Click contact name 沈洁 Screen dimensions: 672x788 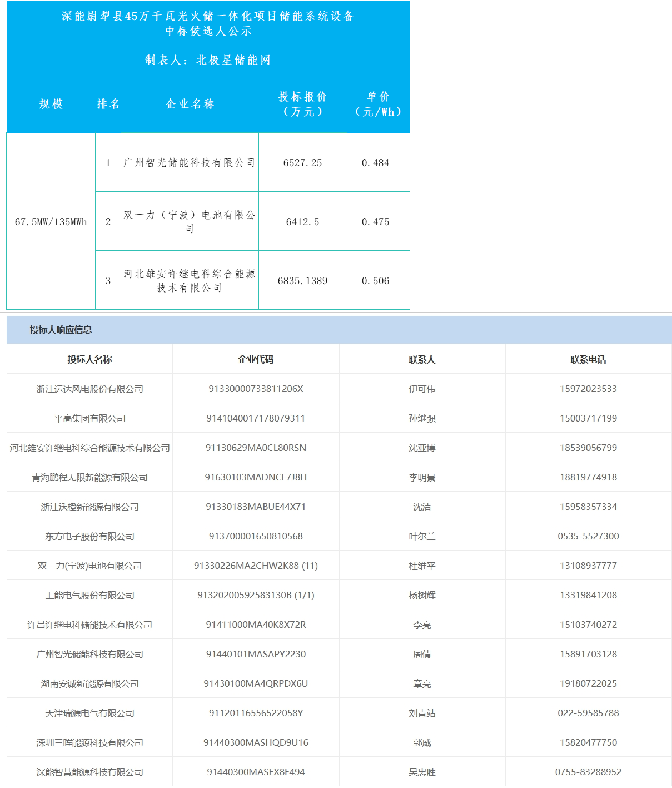(422, 507)
